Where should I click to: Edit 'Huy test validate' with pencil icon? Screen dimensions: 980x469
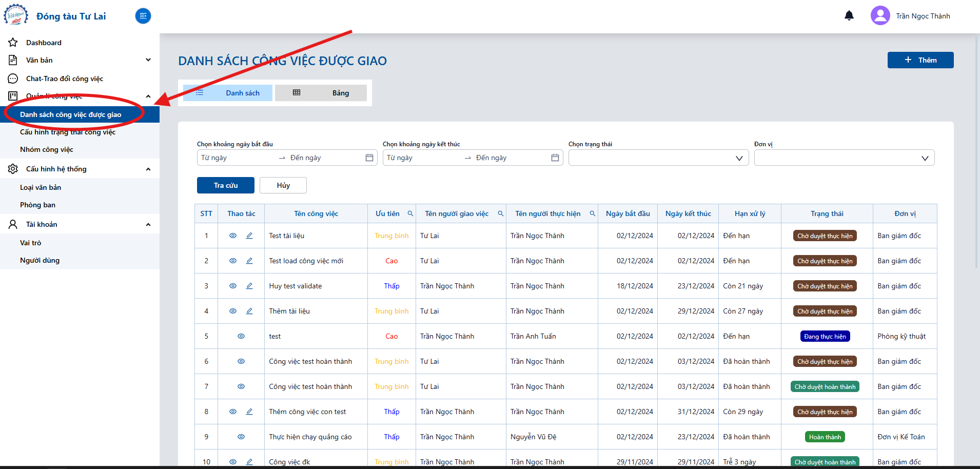click(x=249, y=286)
